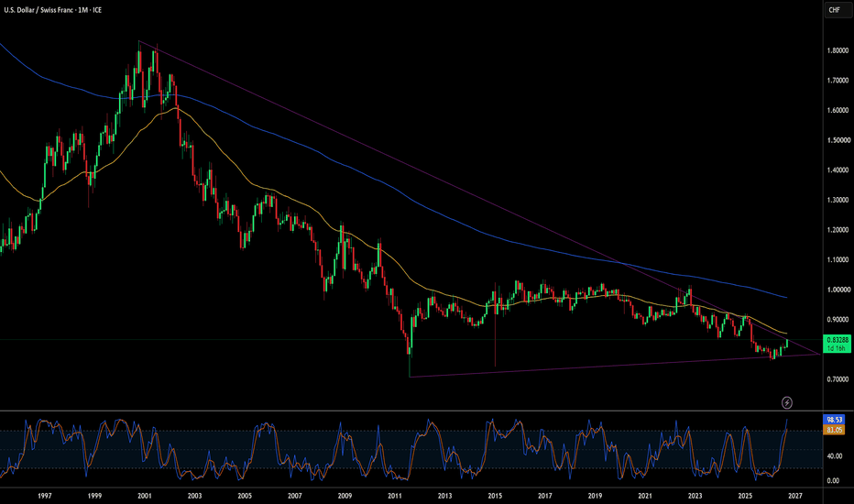Click the pane separator above the oscillator

click(x=411, y=411)
